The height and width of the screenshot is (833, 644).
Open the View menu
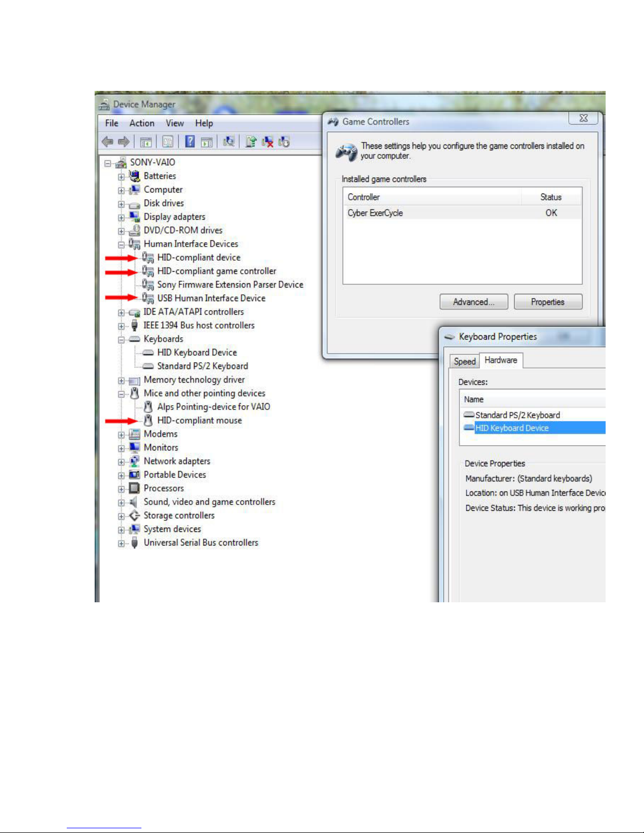[x=175, y=123]
